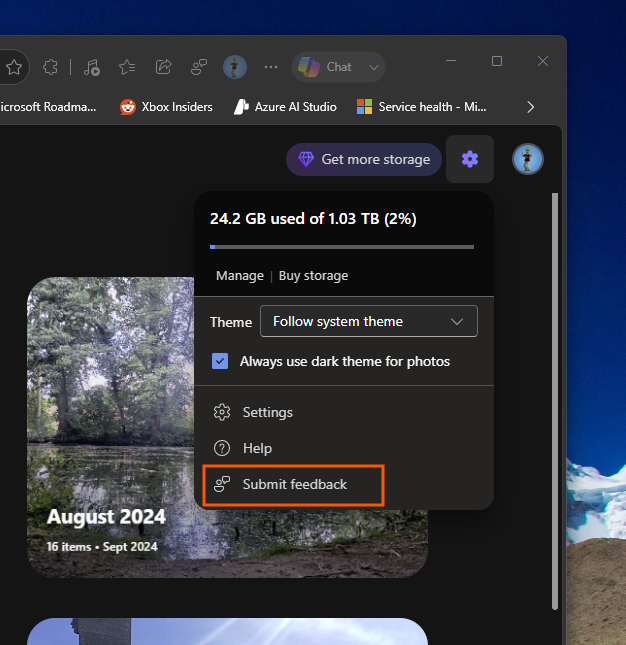Open the favorites list star icon
626x645 pixels.
click(x=127, y=67)
